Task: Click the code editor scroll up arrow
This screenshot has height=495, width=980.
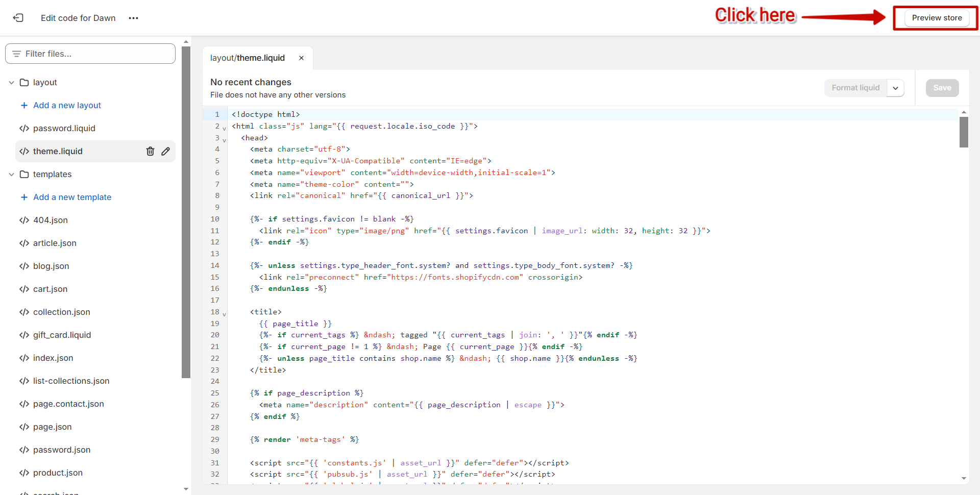Action: coord(964,112)
